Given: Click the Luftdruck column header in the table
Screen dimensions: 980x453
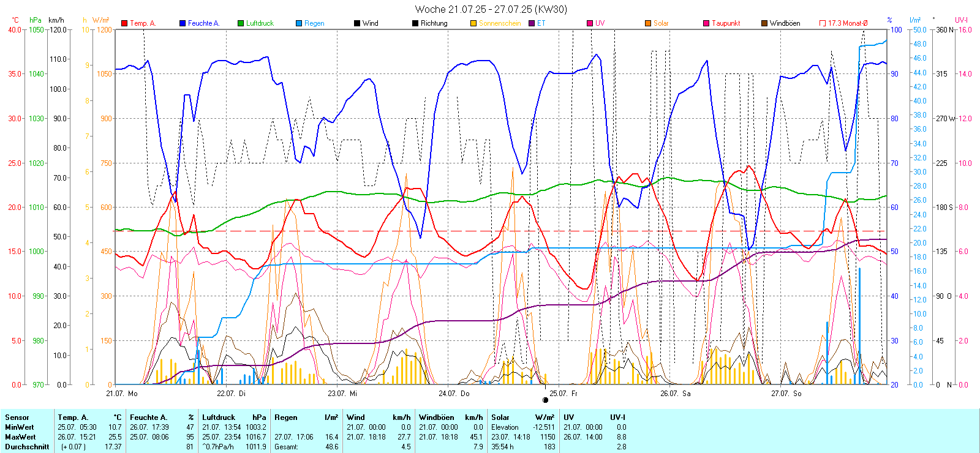Looking at the screenshot, I should point(218,417).
